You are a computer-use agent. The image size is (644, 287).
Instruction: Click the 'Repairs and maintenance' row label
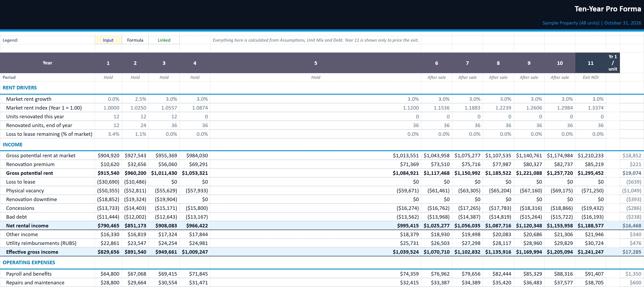click(x=35, y=283)
